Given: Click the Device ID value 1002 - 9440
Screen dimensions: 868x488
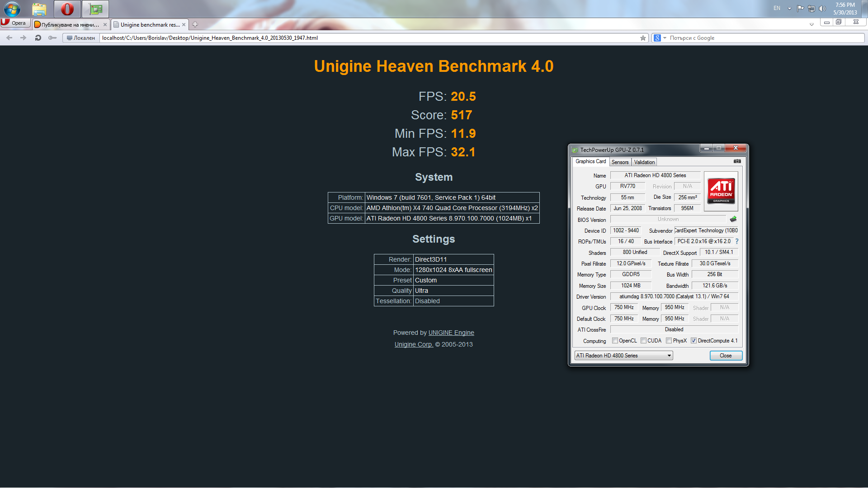Looking at the screenshot, I should click(626, 230).
